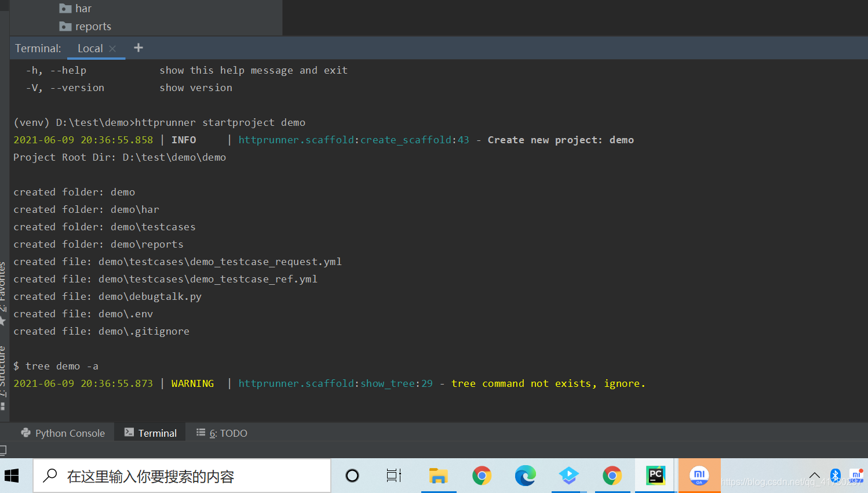Open the second Chrome taskbar icon
Image resolution: width=868 pixels, height=493 pixels.
coord(612,476)
